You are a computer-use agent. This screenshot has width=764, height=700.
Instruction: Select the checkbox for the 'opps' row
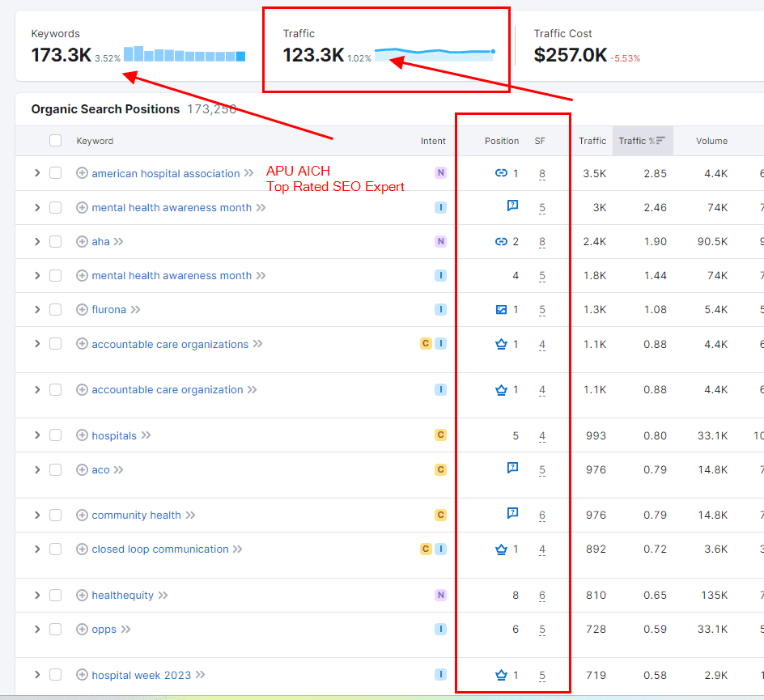(55, 630)
